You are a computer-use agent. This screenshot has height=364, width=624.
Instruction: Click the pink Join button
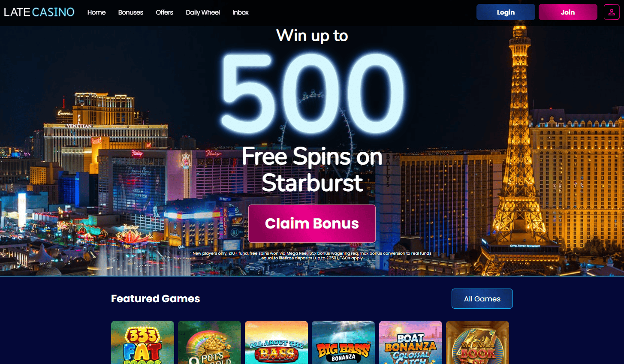tap(568, 12)
